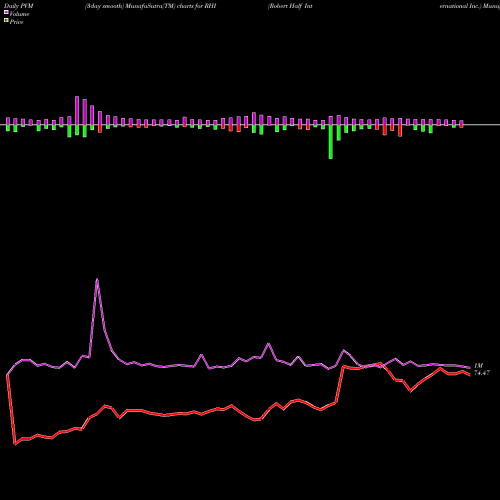
Task: Click the longest green downward bar
Action: [x=331, y=142]
